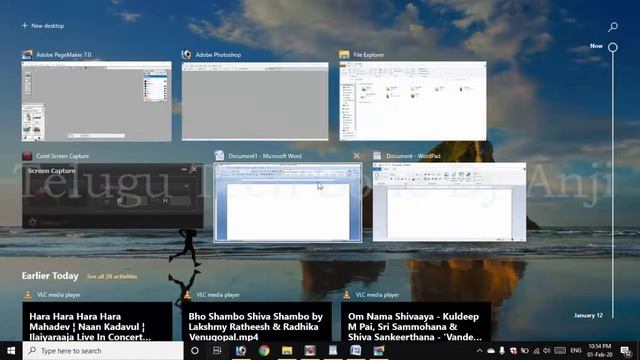Click the File Explorer icon beside its title
640x360 pixels.
[x=344, y=54]
